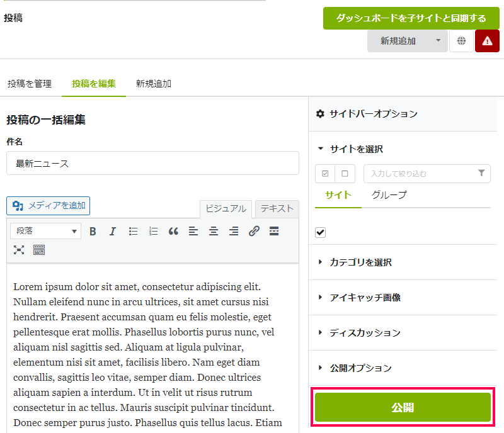Image resolution: width=504 pixels, height=433 pixels.
Task: Switch to 投稿を管理 tab
Action: click(30, 84)
